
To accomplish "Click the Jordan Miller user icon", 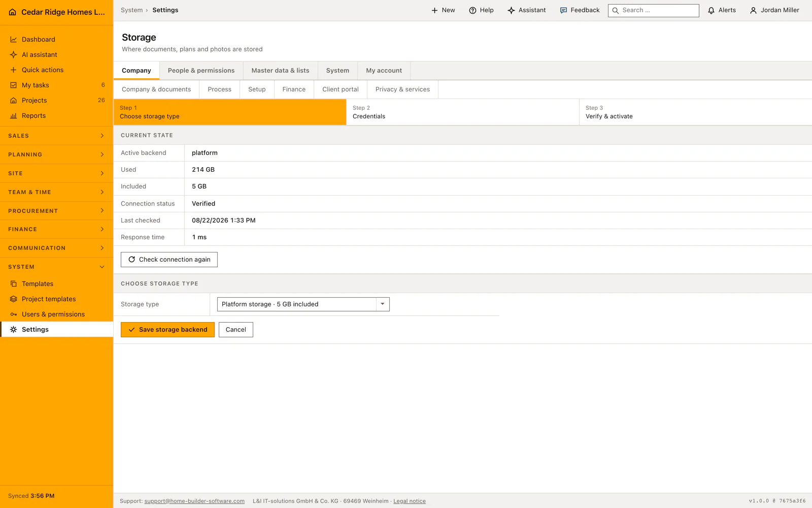I will [x=753, y=10].
